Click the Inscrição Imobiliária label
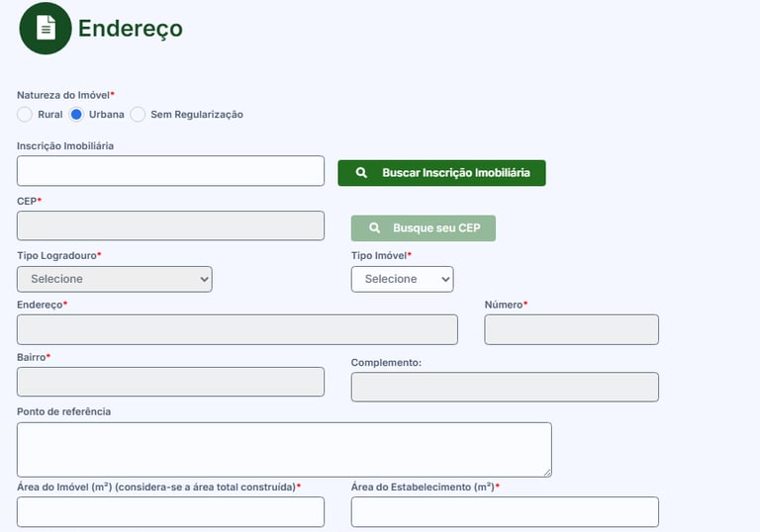This screenshot has height=532, width=760. tap(65, 145)
